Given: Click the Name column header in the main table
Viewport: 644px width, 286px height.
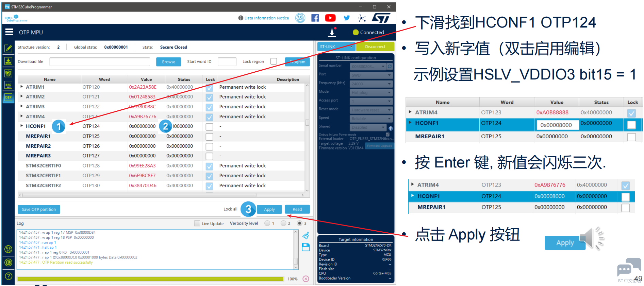Looking at the screenshot, I should (x=50, y=79).
